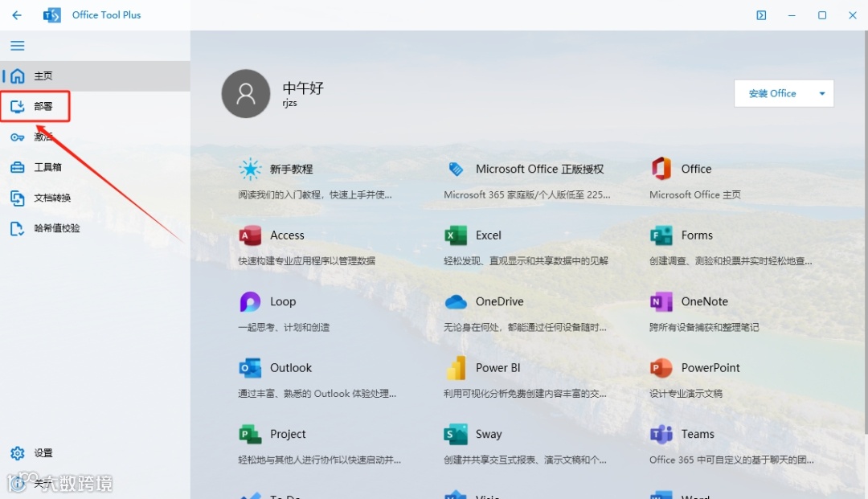Click the Power BI icon
This screenshot has height=499, width=868.
click(x=456, y=368)
